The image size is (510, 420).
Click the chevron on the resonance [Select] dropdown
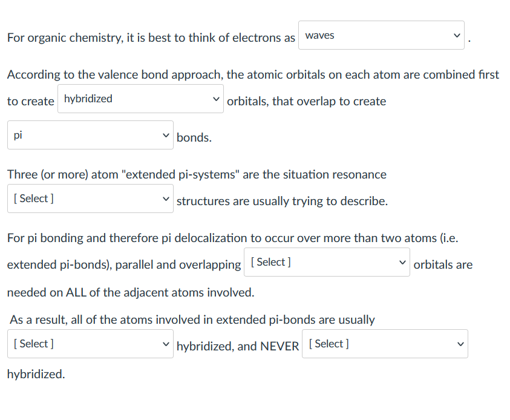[x=166, y=199]
